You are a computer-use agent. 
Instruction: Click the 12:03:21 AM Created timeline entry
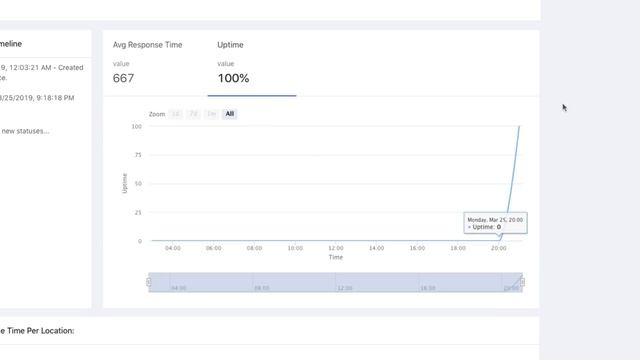42,72
